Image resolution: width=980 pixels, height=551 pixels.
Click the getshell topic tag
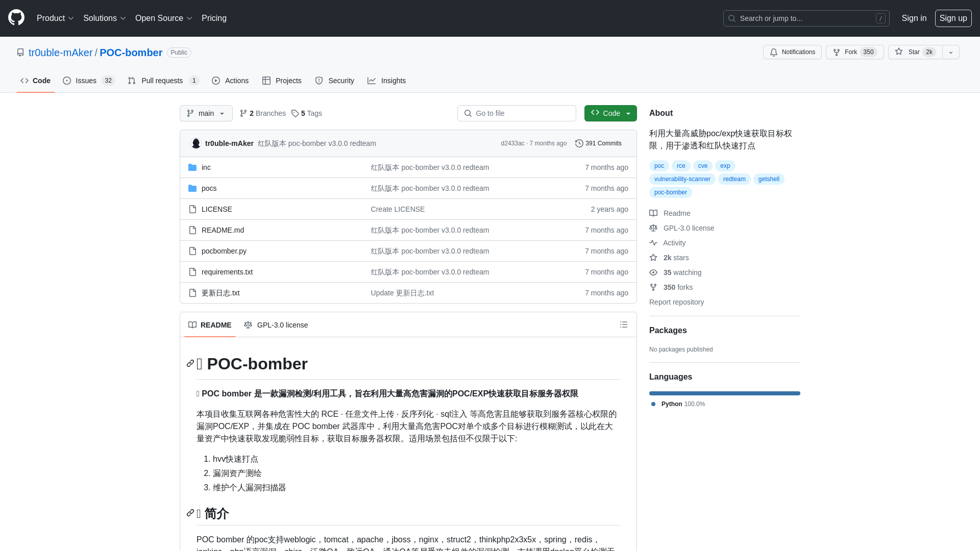[x=769, y=179]
